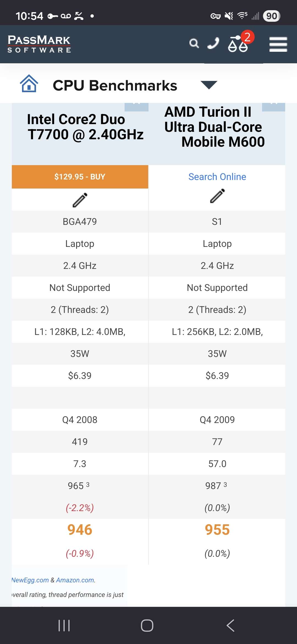297x644 pixels.
Task: Open the Search Online link
Action: tap(217, 177)
